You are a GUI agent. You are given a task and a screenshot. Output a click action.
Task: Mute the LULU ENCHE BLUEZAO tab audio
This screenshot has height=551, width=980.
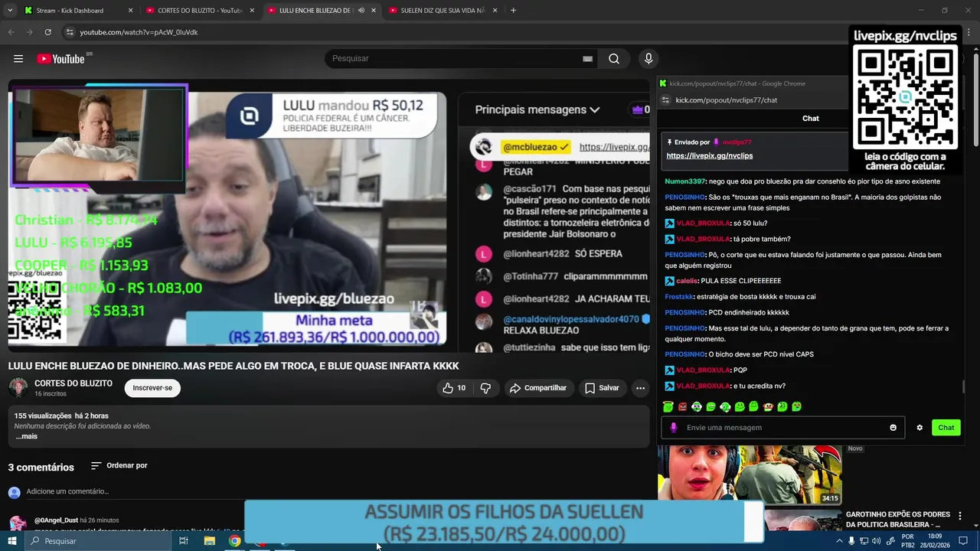[x=361, y=11]
